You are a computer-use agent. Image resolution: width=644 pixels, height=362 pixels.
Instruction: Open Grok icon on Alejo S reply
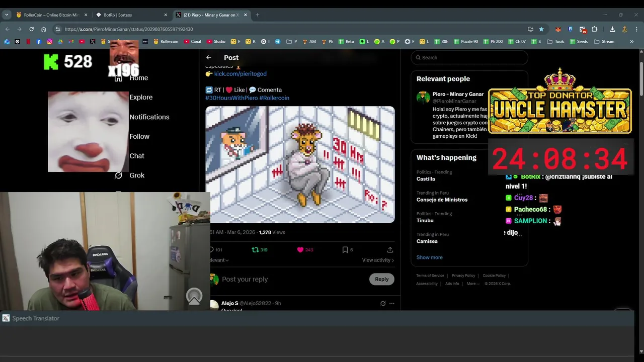click(x=383, y=303)
